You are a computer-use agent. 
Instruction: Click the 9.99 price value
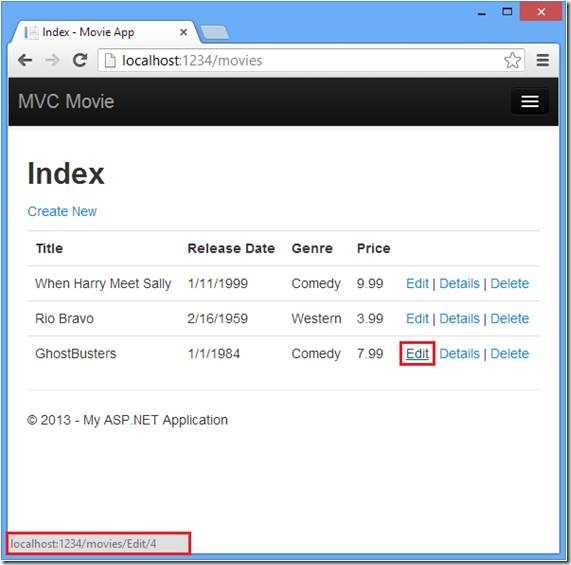[370, 284]
